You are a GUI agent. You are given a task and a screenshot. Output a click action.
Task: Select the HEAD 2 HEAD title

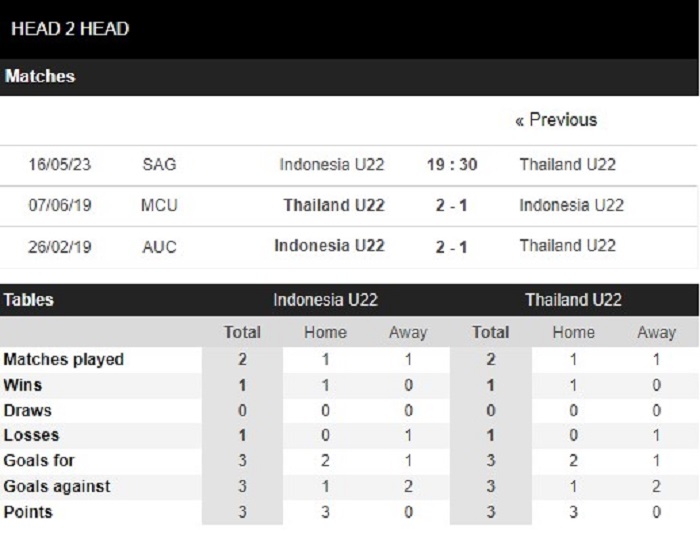coord(70,29)
